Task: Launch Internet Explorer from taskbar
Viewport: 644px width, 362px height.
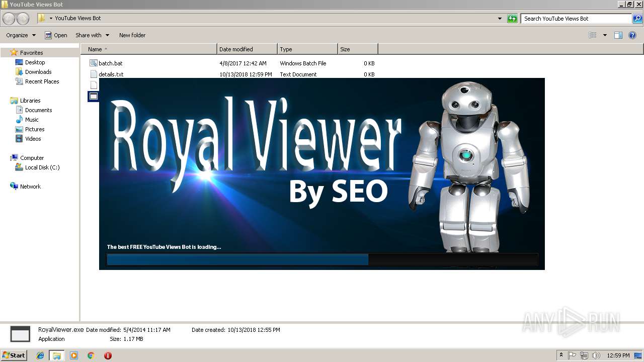Action: (x=40, y=355)
